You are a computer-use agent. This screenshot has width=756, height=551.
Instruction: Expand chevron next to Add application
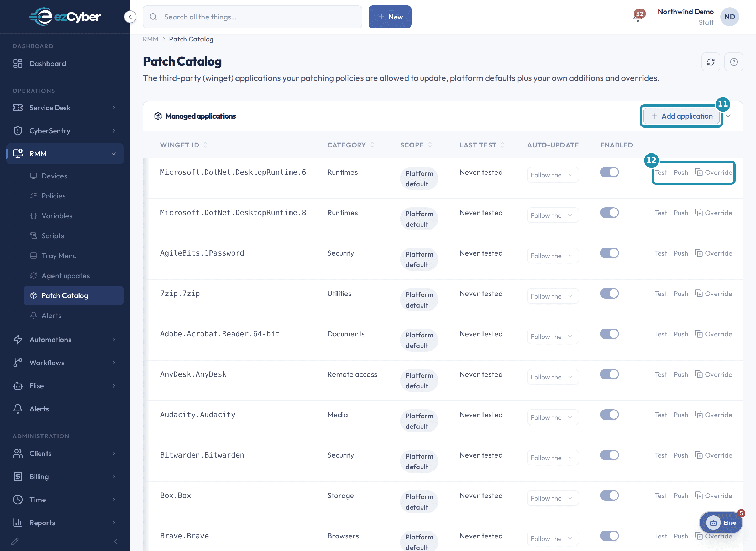pos(728,116)
